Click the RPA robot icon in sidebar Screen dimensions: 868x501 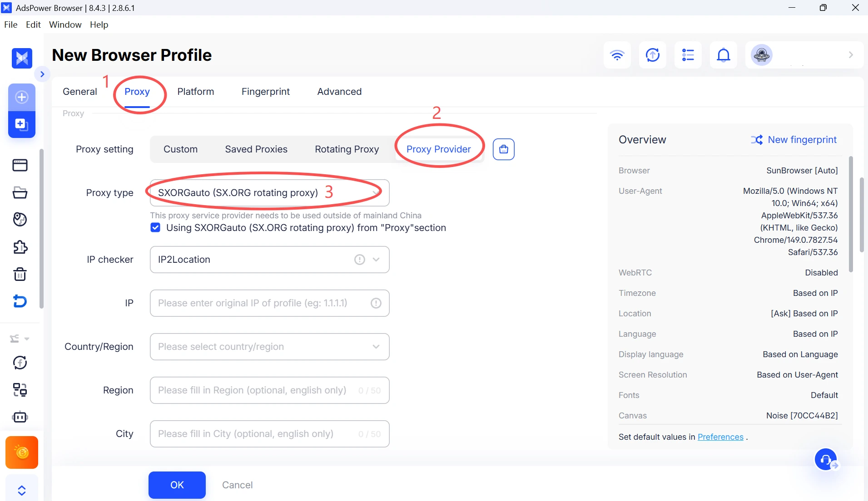pos(20,417)
